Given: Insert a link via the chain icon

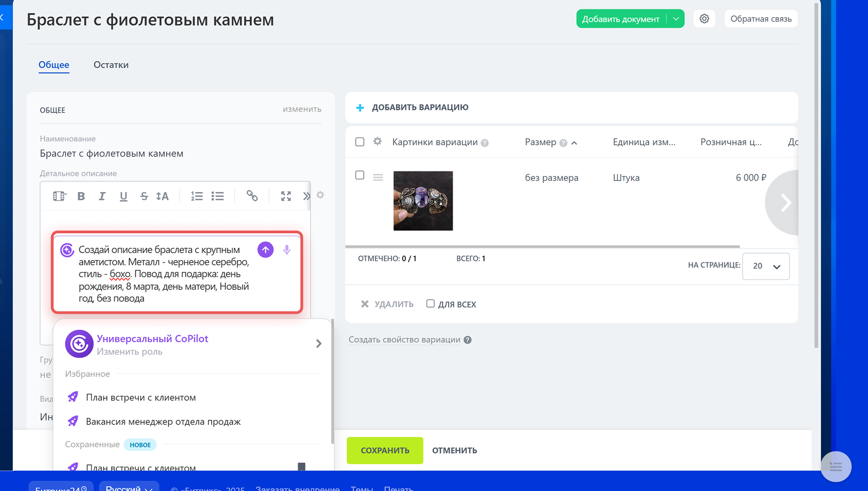Looking at the screenshot, I should click(x=252, y=196).
